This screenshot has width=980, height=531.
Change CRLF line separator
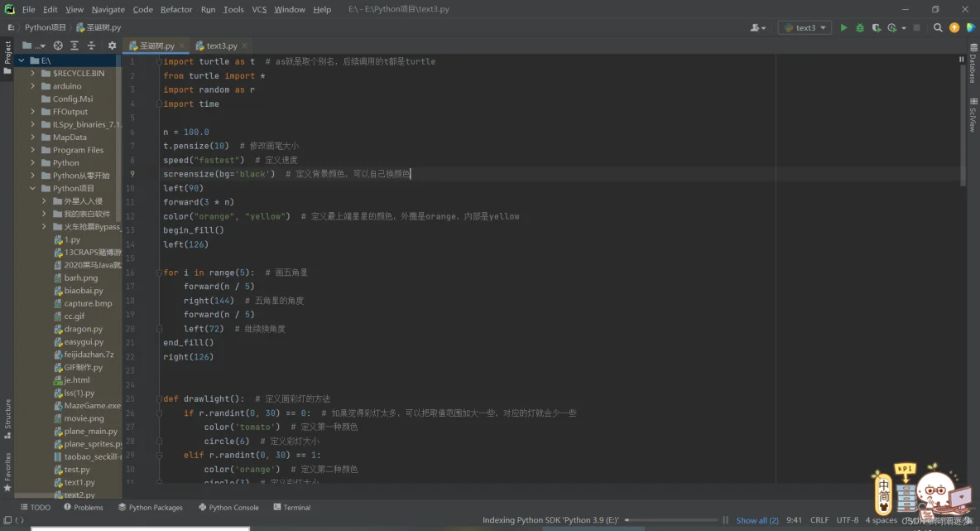[819, 520]
